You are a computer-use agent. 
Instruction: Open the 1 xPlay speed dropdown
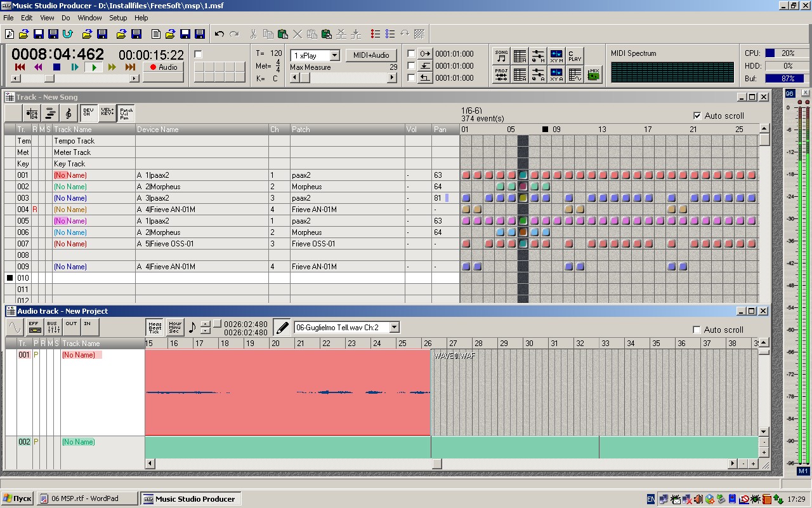[x=334, y=55]
